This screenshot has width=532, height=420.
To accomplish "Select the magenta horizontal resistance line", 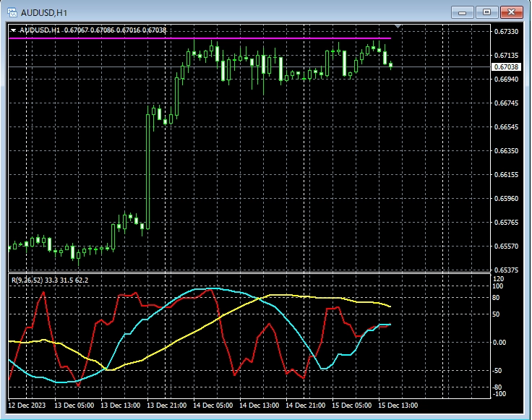I will pos(108,38).
